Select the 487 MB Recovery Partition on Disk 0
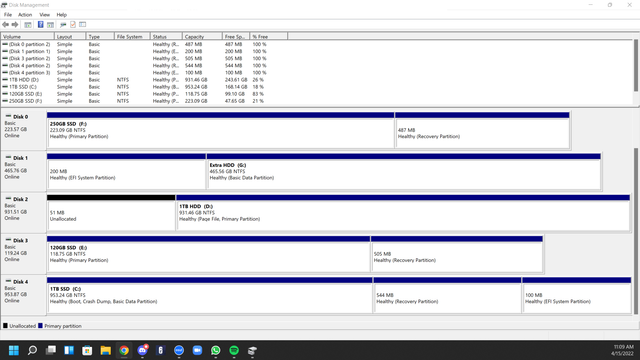 (x=482, y=130)
